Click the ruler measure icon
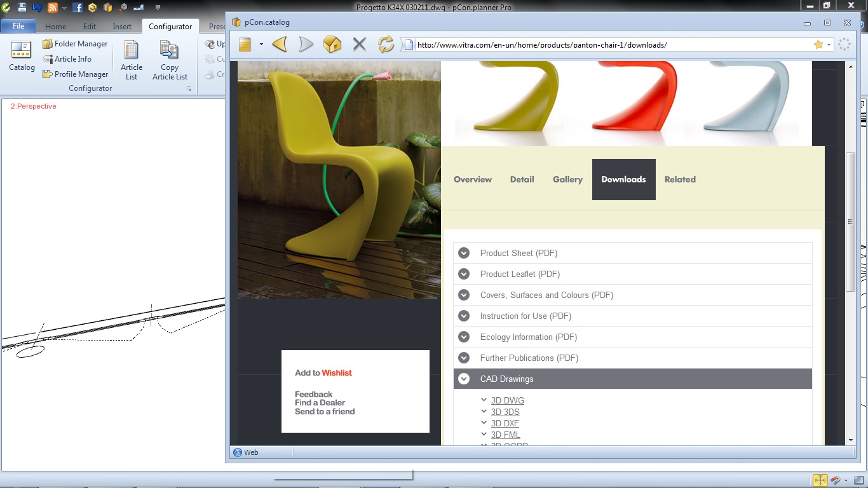This screenshot has width=868, height=488. (x=139, y=8)
